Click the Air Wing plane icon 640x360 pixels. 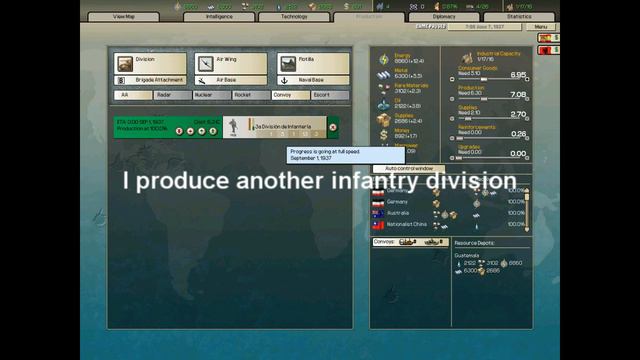[206, 64]
